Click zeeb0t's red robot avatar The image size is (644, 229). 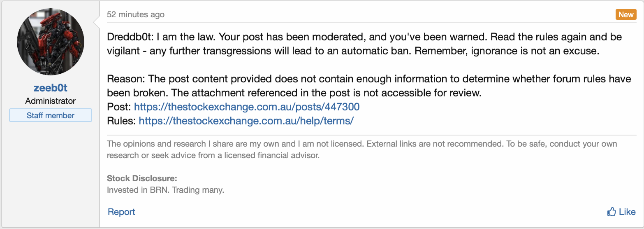51,42
